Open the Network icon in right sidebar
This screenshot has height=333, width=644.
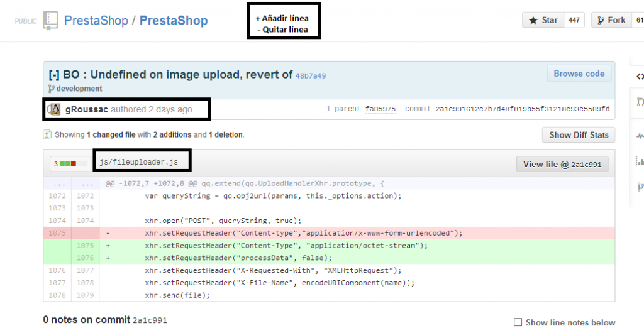(640, 187)
